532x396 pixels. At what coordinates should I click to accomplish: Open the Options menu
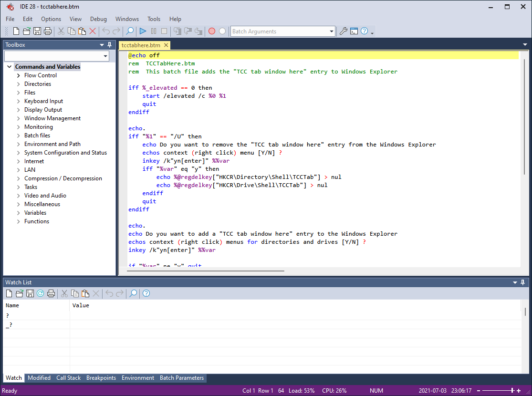51,19
